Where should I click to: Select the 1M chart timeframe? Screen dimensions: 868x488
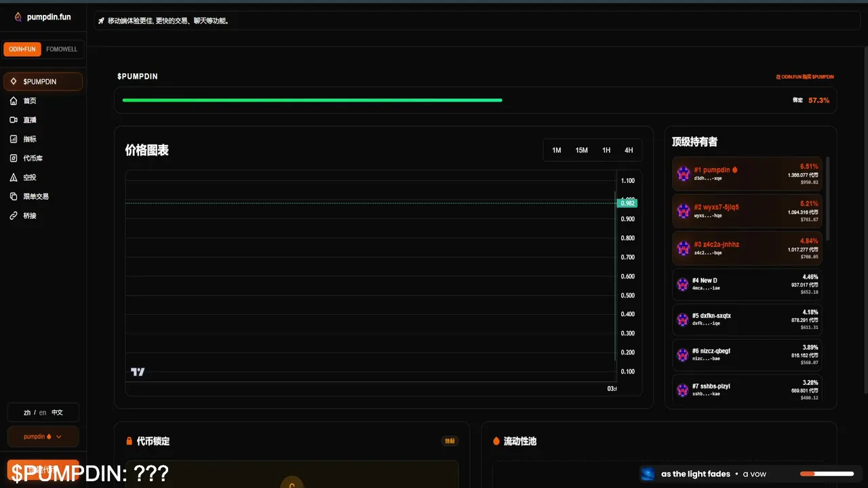point(557,150)
